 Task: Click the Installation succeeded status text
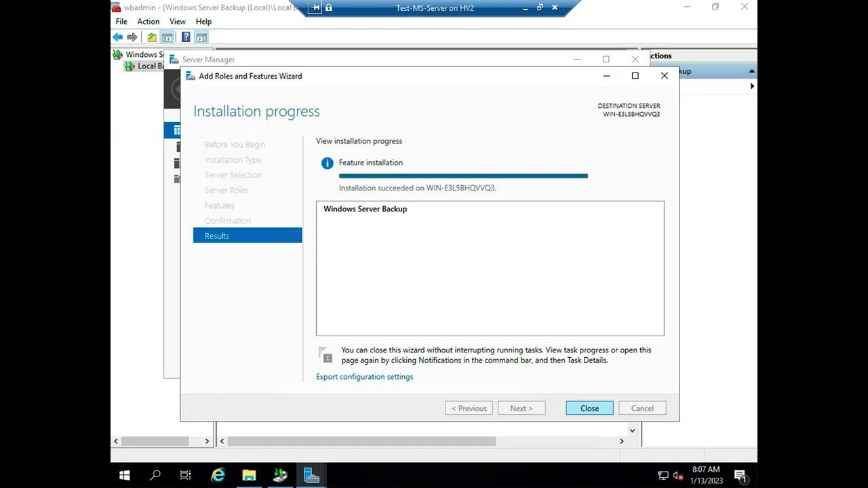pyautogui.click(x=418, y=188)
